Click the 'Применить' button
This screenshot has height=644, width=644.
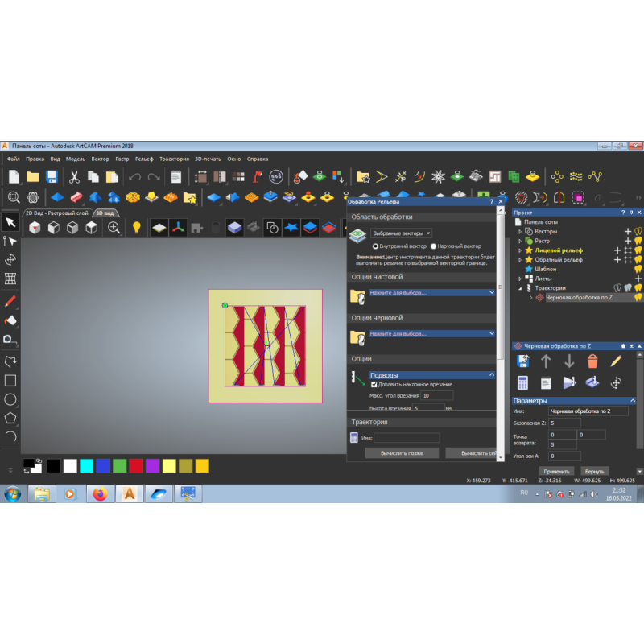point(556,471)
